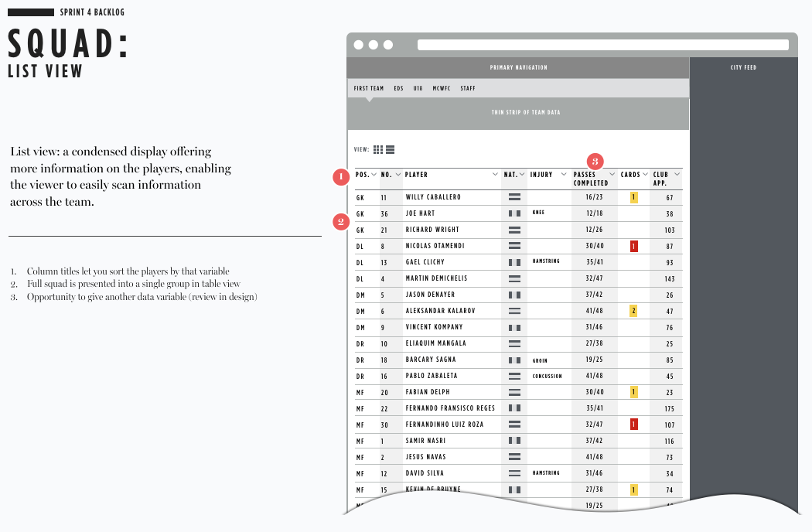Sort by INJURY column chevron
The height and width of the screenshot is (532, 812).
pos(564,175)
